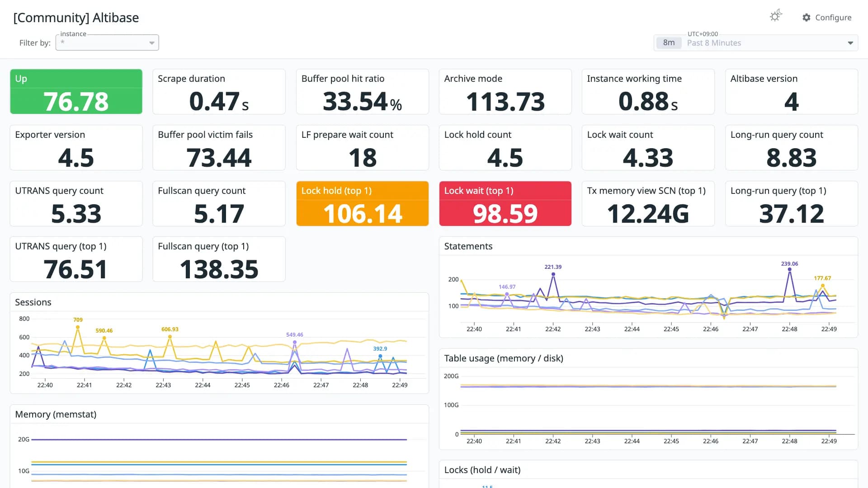The width and height of the screenshot is (868, 488).
Task: Click the Configure gear icon
Action: tap(807, 18)
